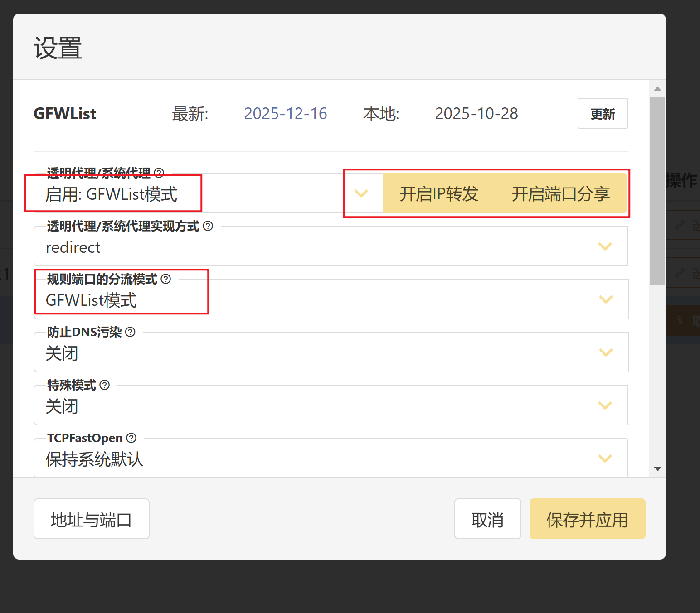Click the TCPFastOpen help question icon
This screenshot has width=700, height=613.
click(x=131, y=438)
